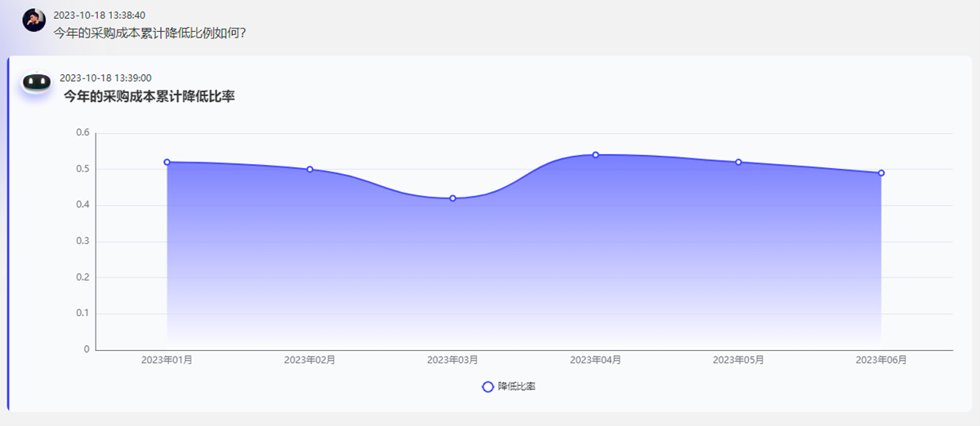Select the peak data point at 2023年04月
The width and height of the screenshot is (980, 426).
point(595,155)
